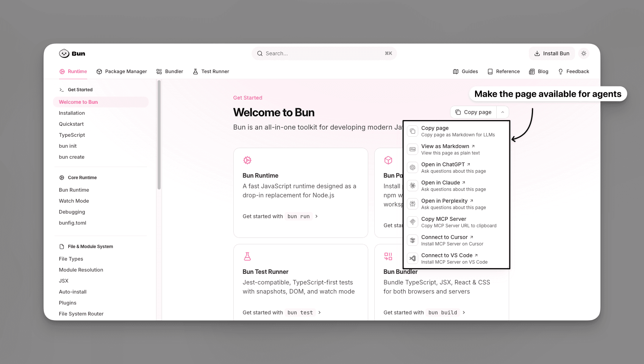The height and width of the screenshot is (364, 644).
Task: Click the download icon on Install Bun
Action: (x=538, y=53)
